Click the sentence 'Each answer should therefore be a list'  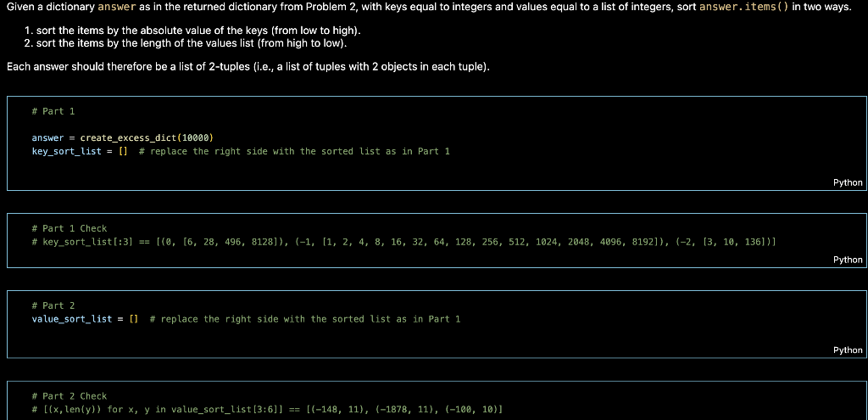click(248, 67)
